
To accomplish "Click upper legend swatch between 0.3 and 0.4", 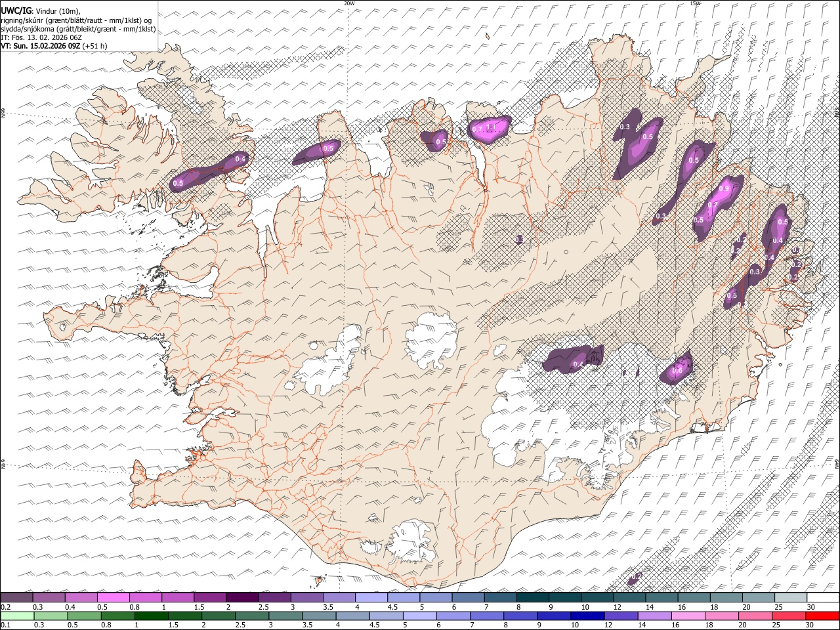I will 49,597.
